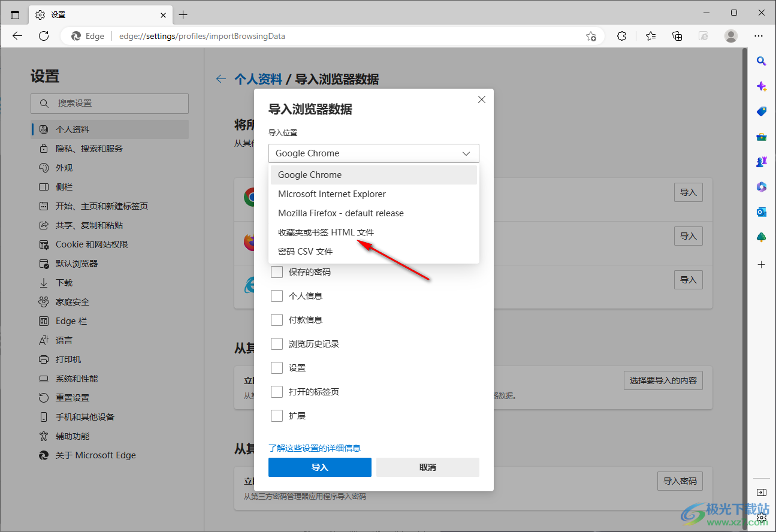Image resolution: width=776 pixels, height=532 pixels.
Task: Open sidebar Outlook icon
Action: [x=762, y=212]
